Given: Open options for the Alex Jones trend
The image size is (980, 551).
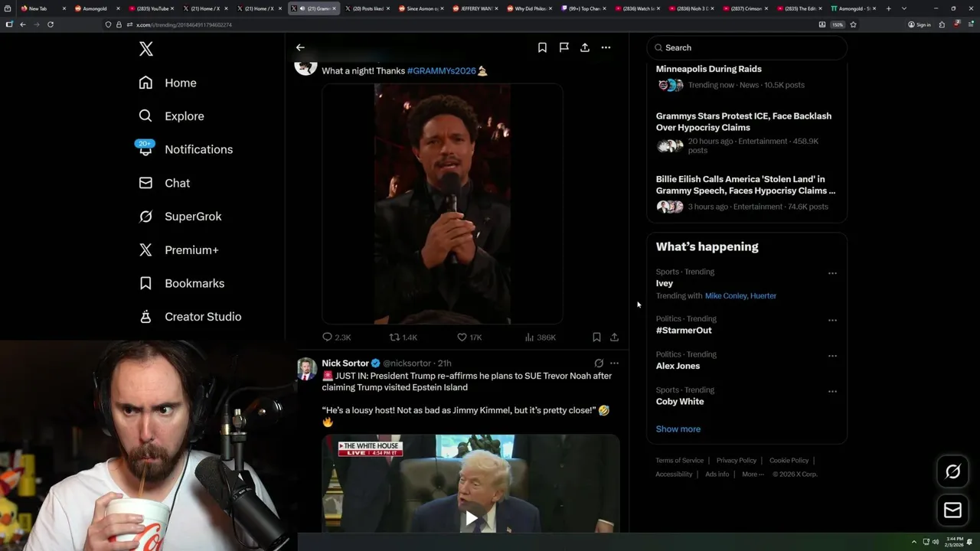Looking at the screenshot, I should [832, 356].
